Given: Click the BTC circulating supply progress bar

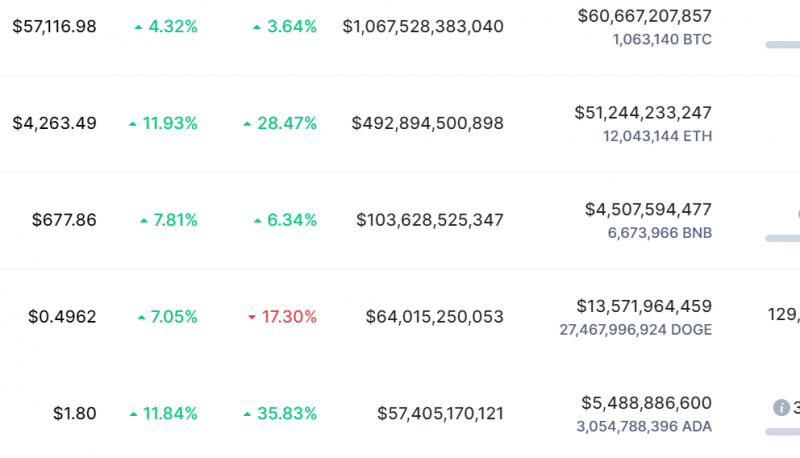Looking at the screenshot, I should pos(782,45).
